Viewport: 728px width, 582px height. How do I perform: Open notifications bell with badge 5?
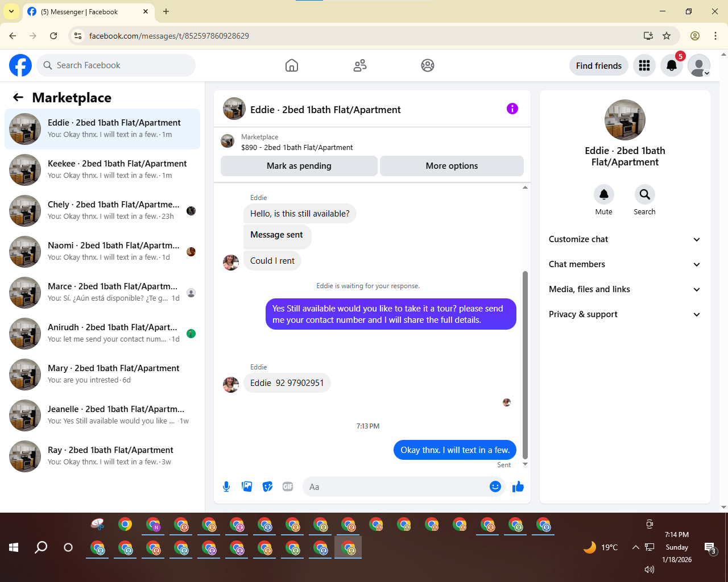point(672,65)
